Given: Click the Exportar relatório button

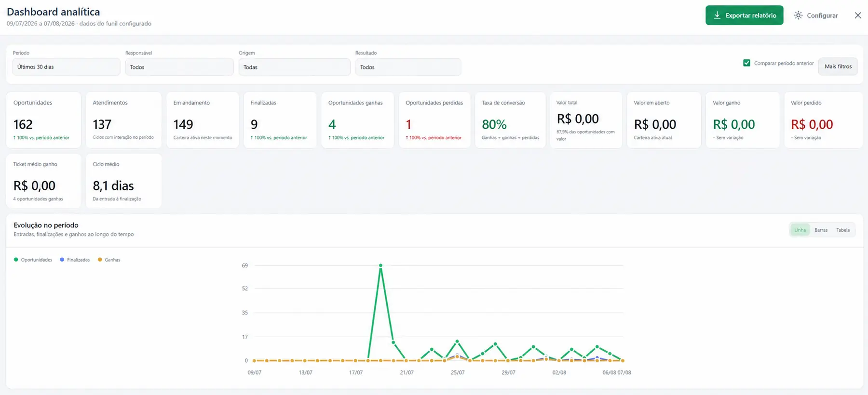Looking at the screenshot, I should coord(745,15).
